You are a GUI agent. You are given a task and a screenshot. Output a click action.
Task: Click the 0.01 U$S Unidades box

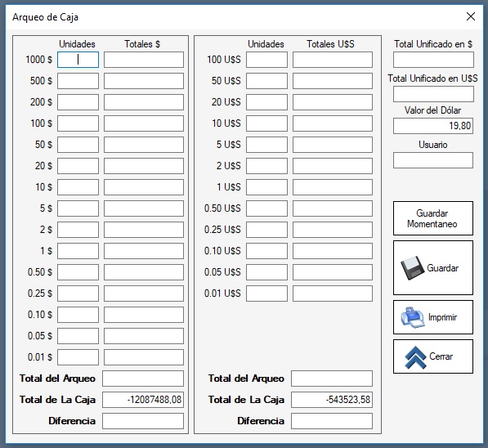[266, 293]
